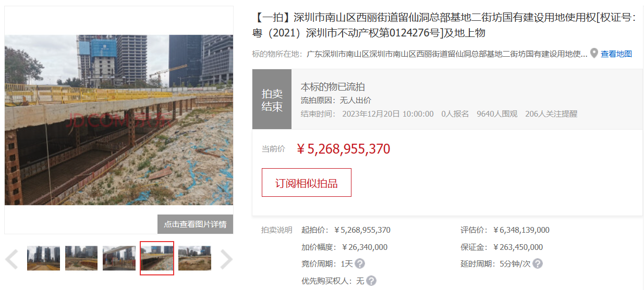Click the auction title heading text
The height and width of the screenshot is (290, 644).
point(444,25)
